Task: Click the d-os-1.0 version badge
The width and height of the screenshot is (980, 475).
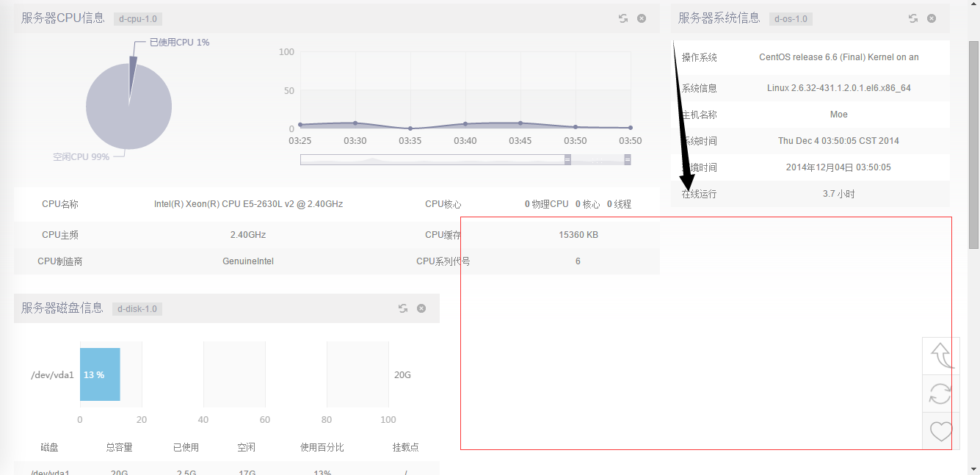Action: tap(791, 19)
